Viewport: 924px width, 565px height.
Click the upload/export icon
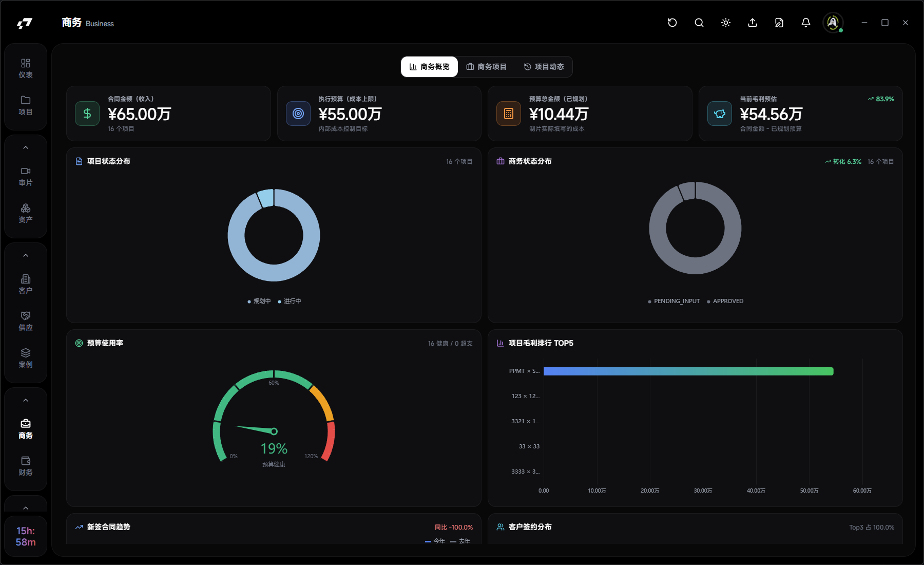pyautogui.click(x=752, y=23)
